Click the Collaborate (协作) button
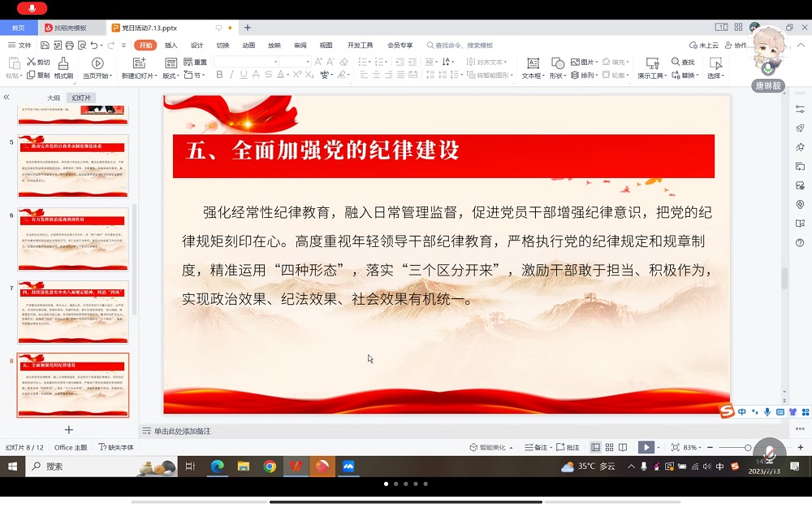The image size is (812, 508). click(738, 46)
